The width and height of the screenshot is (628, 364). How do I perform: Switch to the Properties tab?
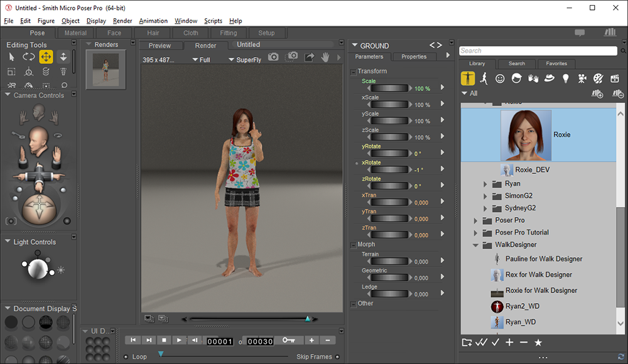coord(414,56)
